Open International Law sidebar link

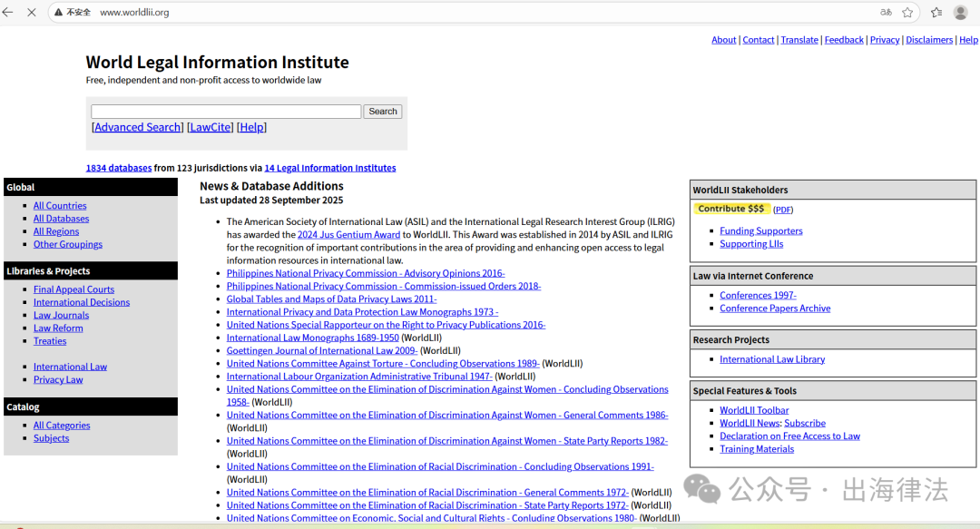[70, 367]
